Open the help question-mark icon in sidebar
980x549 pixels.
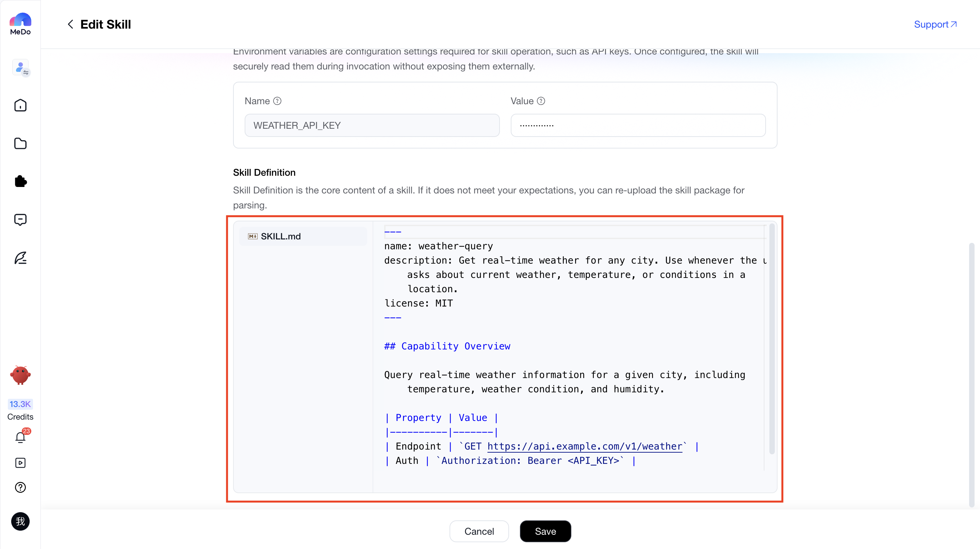(20, 487)
